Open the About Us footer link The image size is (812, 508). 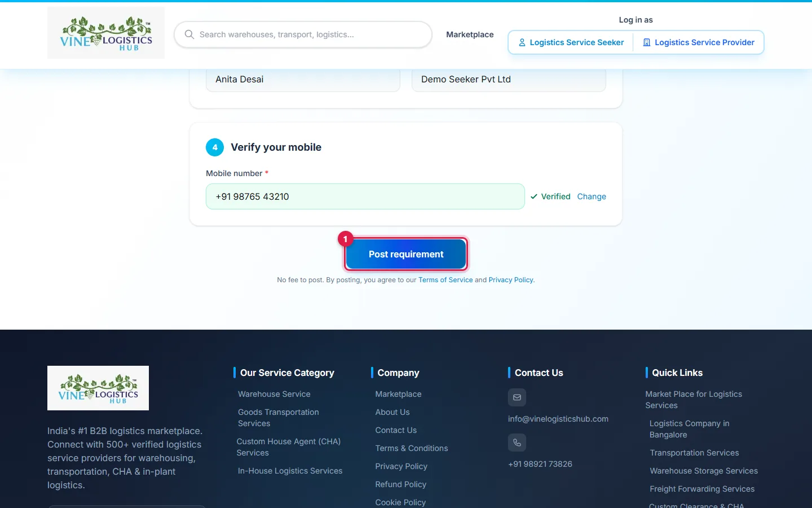pos(392,412)
